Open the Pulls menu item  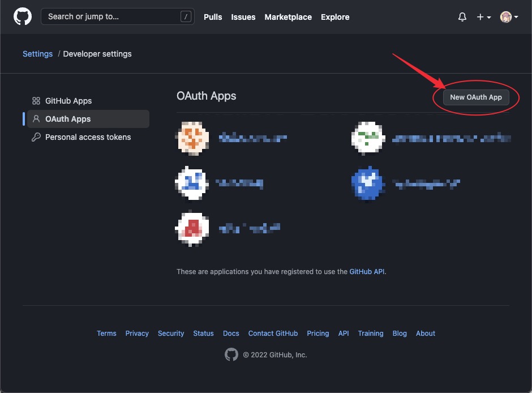(213, 17)
